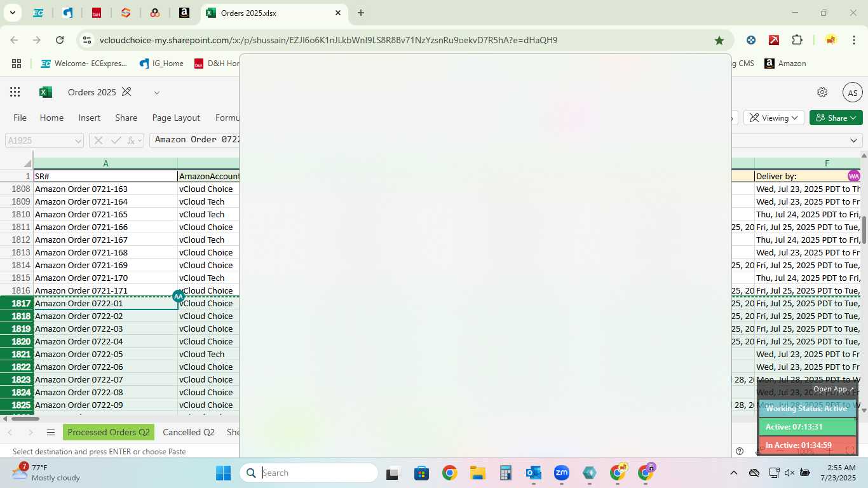Viewport: 868px width, 488px height.
Task: Switch to the D&H pinned tab
Action: (97, 13)
